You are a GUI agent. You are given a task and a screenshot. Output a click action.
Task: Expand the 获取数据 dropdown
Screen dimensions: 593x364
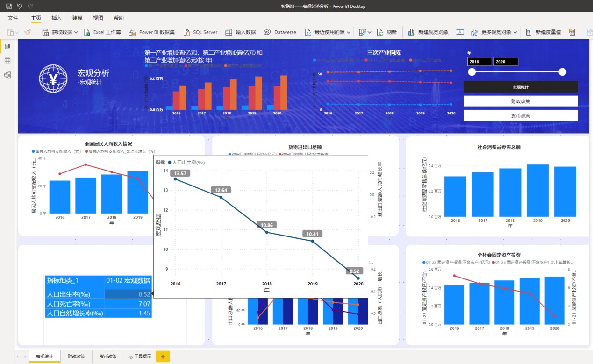pos(76,32)
